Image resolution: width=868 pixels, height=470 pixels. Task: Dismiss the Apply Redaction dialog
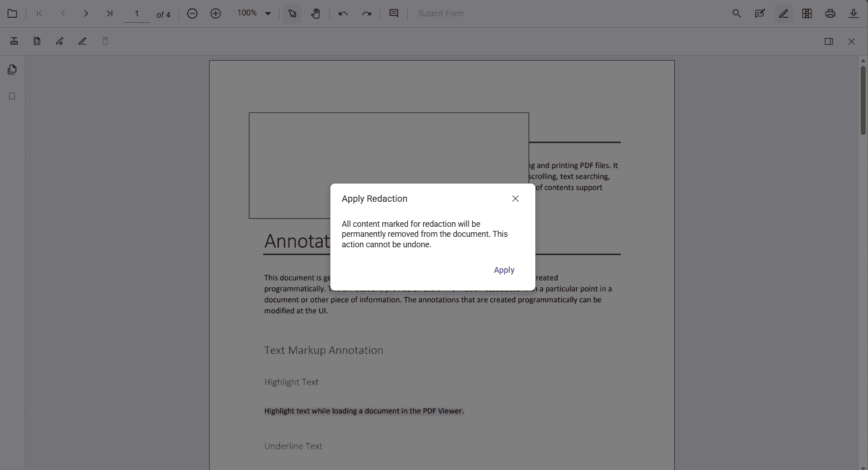point(515,199)
